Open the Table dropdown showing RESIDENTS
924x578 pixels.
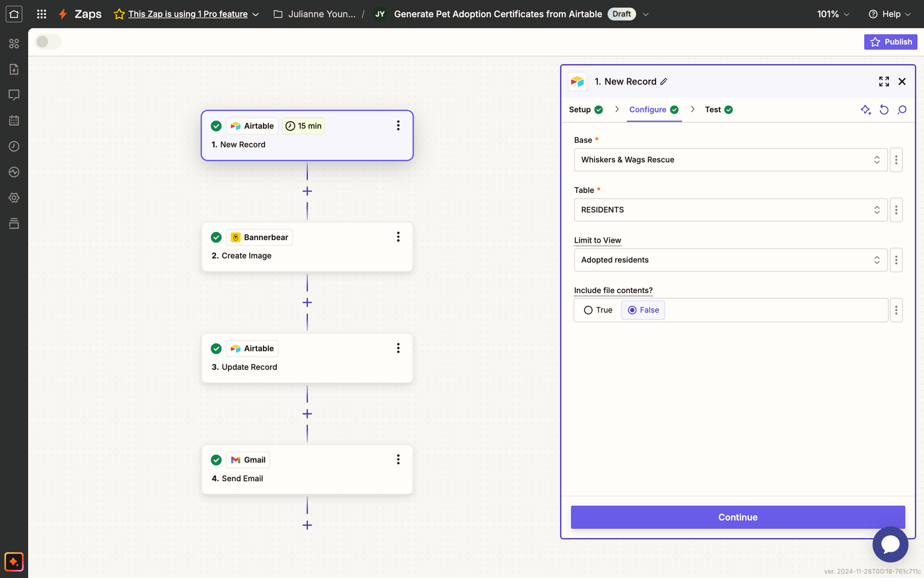click(730, 209)
